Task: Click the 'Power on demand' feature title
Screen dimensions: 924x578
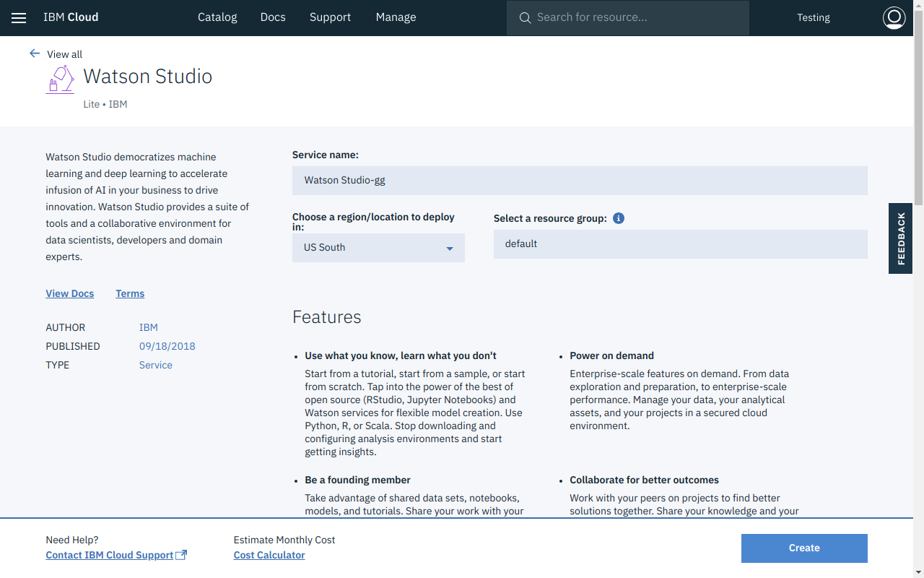Action: (612, 355)
